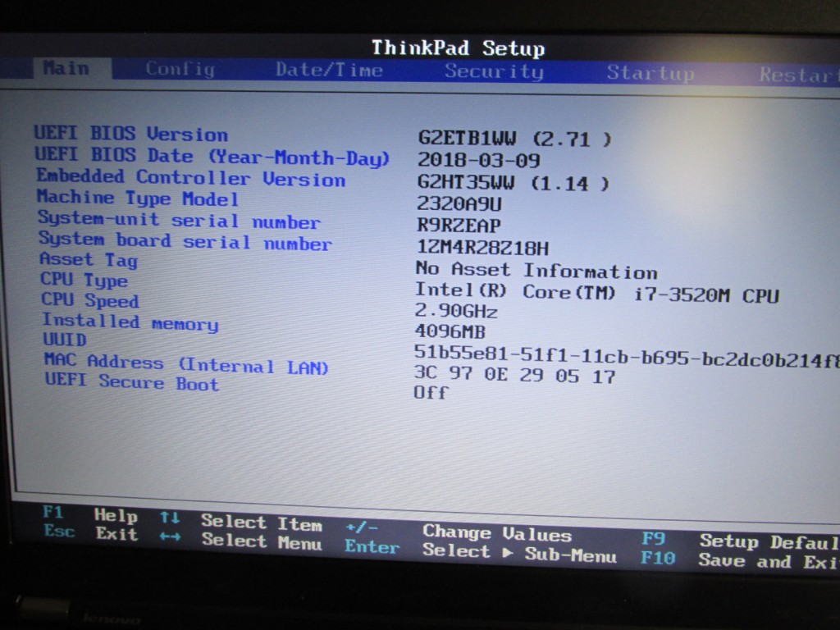Switch to the Date/Time tab
840x630 pixels.
pos(329,71)
